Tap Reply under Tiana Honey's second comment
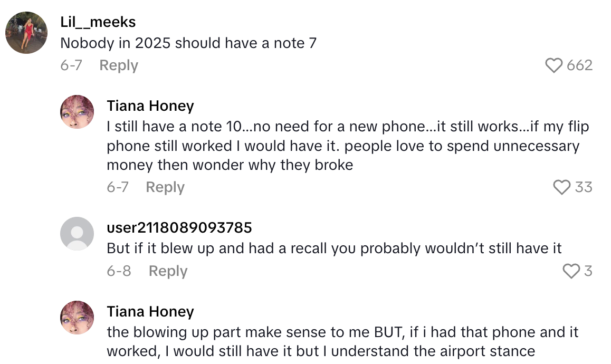This screenshot has width=611, height=364. coord(166,361)
